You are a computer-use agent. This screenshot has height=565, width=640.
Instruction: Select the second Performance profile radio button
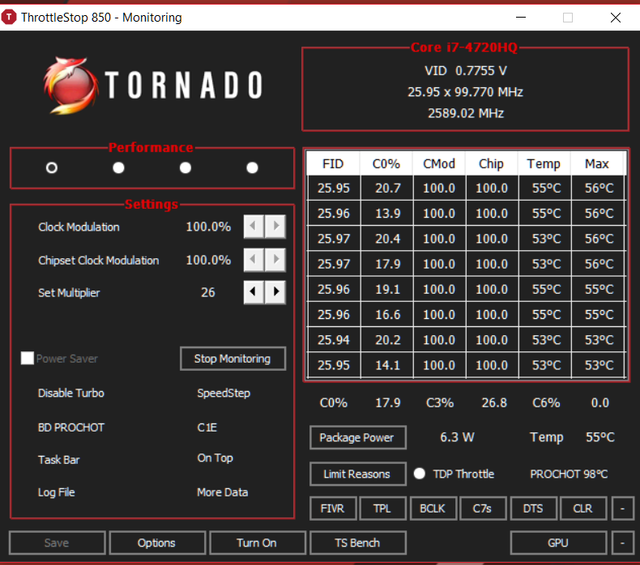point(118,168)
